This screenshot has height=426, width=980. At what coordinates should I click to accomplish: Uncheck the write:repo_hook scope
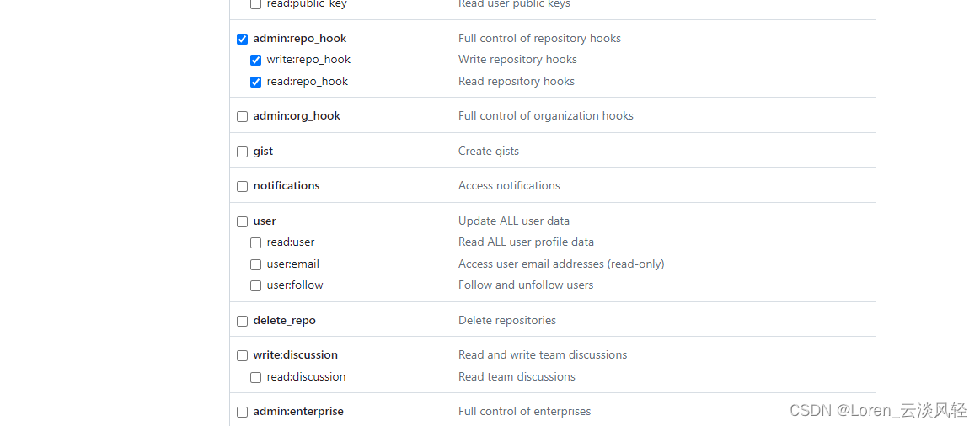tap(255, 61)
